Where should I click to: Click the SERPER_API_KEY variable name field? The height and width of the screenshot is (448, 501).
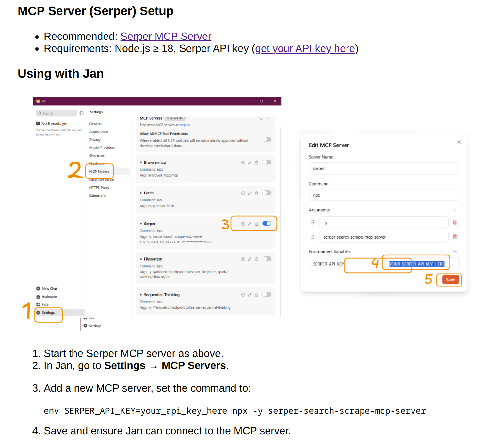tap(346, 264)
